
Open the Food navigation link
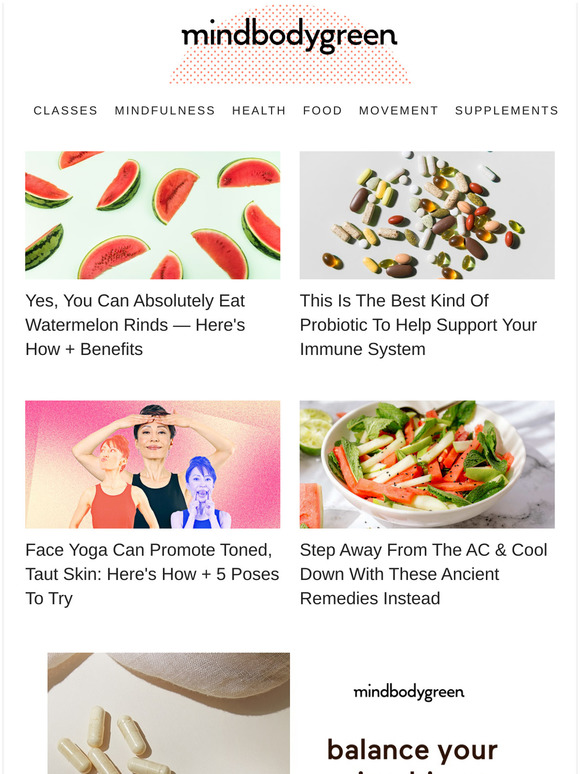(x=322, y=111)
